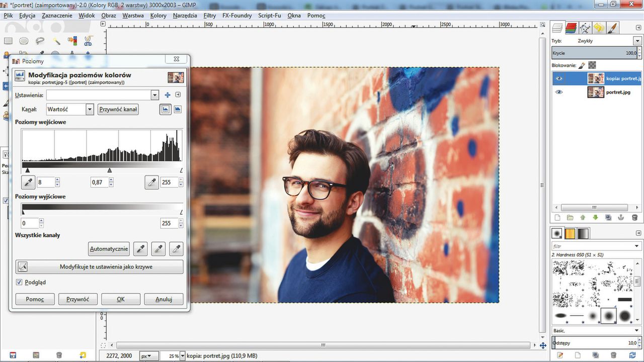Viewport: 644px width, 362px height.
Task: Click Przywróć reset button in dialog
Action: [x=77, y=299]
